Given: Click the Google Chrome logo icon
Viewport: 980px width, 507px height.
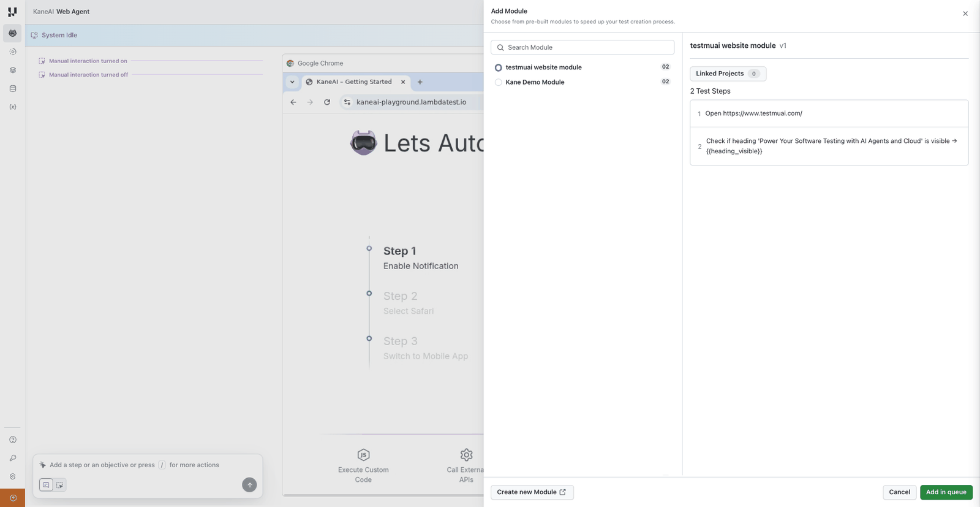Looking at the screenshot, I should 290,63.
